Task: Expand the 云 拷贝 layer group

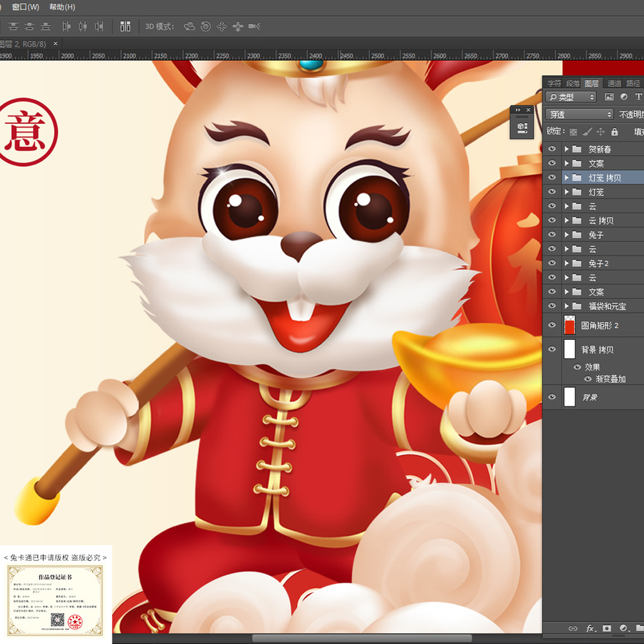Action: [567, 220]
